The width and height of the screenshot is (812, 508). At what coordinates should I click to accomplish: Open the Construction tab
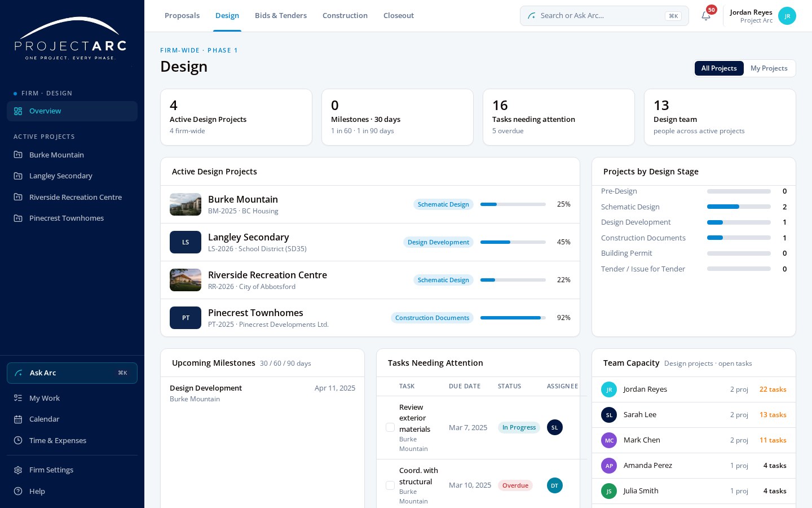(x=345, y=16)
